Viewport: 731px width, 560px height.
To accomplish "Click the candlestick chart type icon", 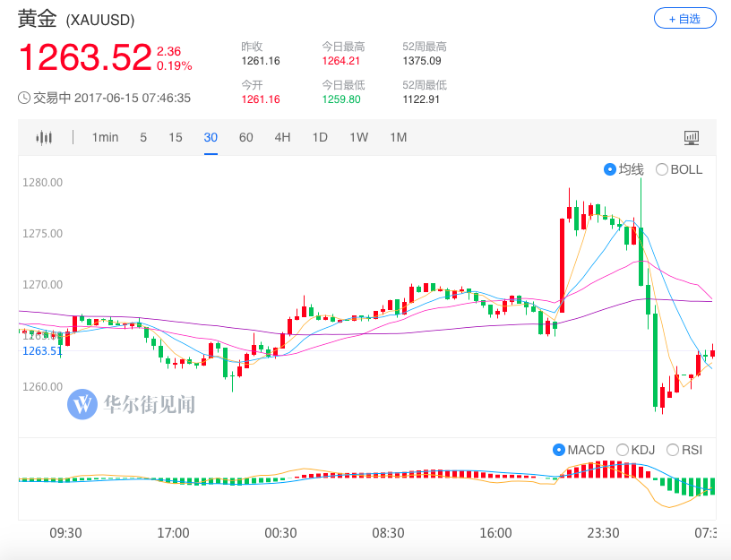I will click(x=44, y=138).
